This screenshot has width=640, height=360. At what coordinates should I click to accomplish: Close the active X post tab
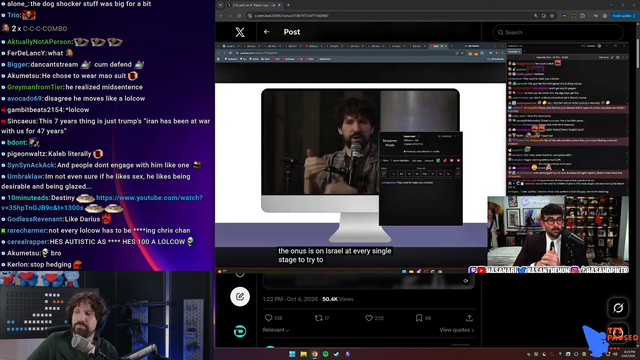(279, 5)
